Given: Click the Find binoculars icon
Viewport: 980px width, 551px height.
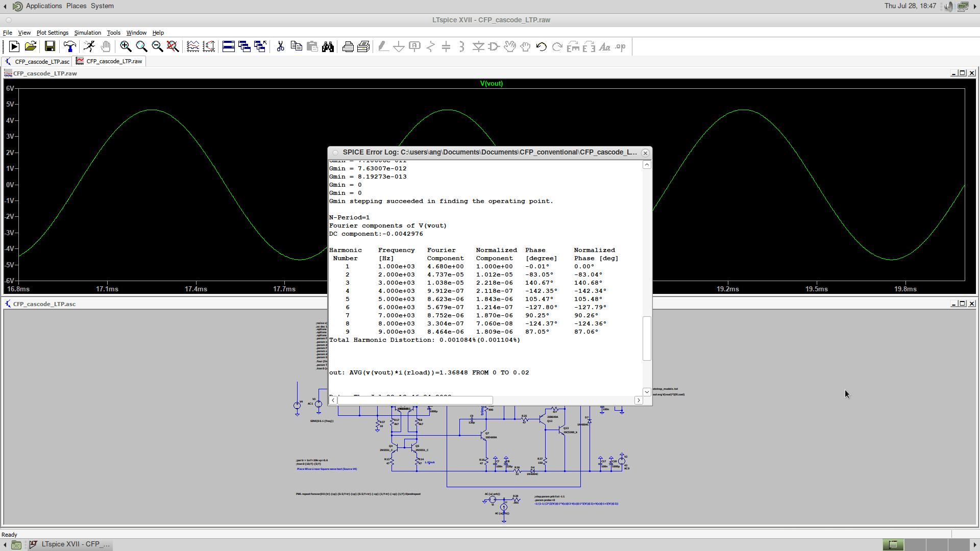Looking at the screenshot, I should (328, 47).
